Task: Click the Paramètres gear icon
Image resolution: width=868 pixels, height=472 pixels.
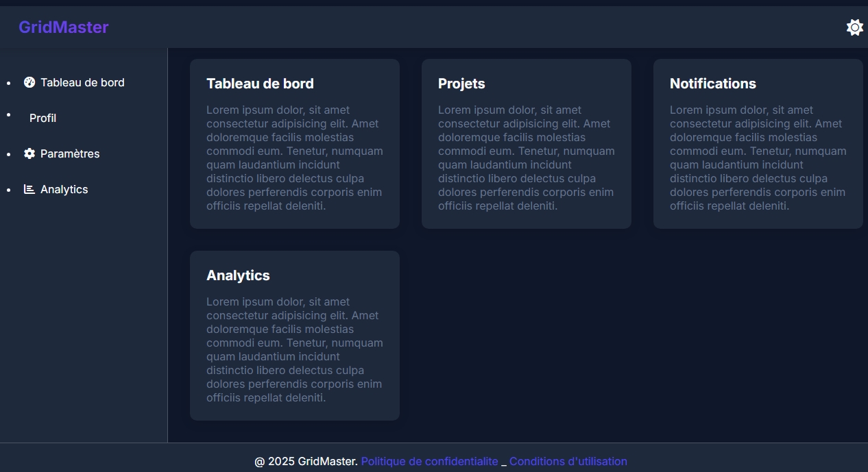Action: tap(29, 153)
